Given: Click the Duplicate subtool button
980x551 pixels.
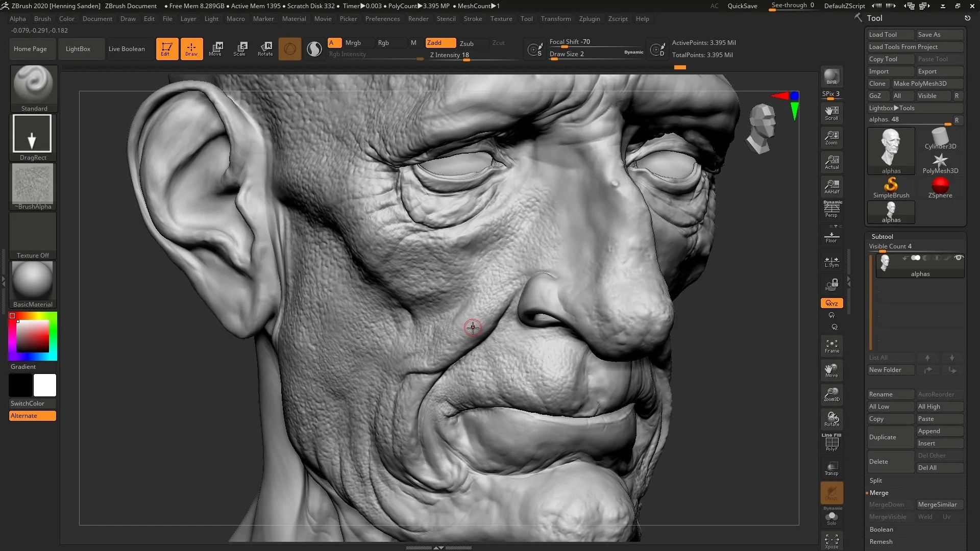Looking at the screenshot, I should click(x=883, y=437).
